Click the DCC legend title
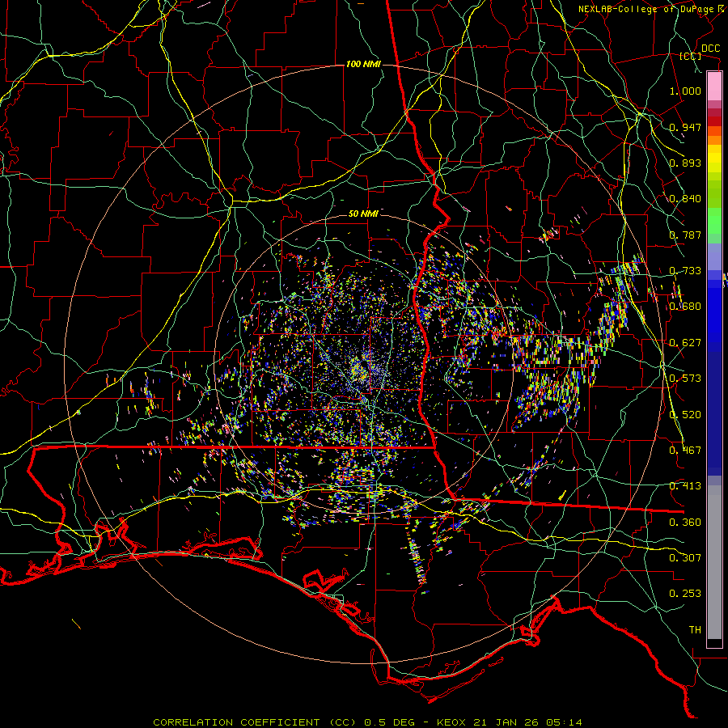This screenshot has width=728, height=728. pos(710,49)
